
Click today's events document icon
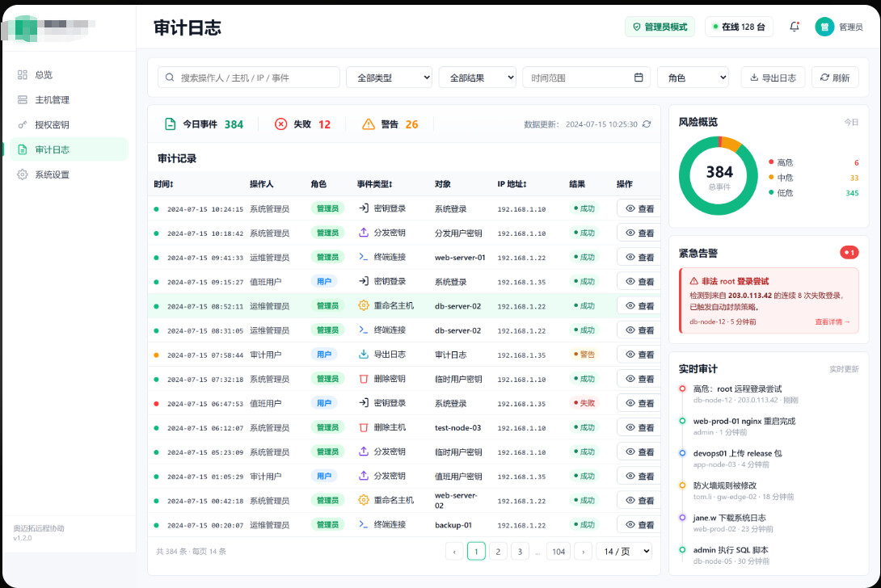(x=170, y=124)
